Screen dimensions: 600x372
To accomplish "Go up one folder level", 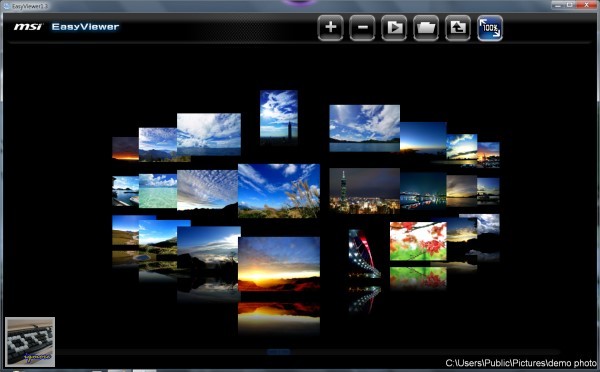I will coord(458,28).
